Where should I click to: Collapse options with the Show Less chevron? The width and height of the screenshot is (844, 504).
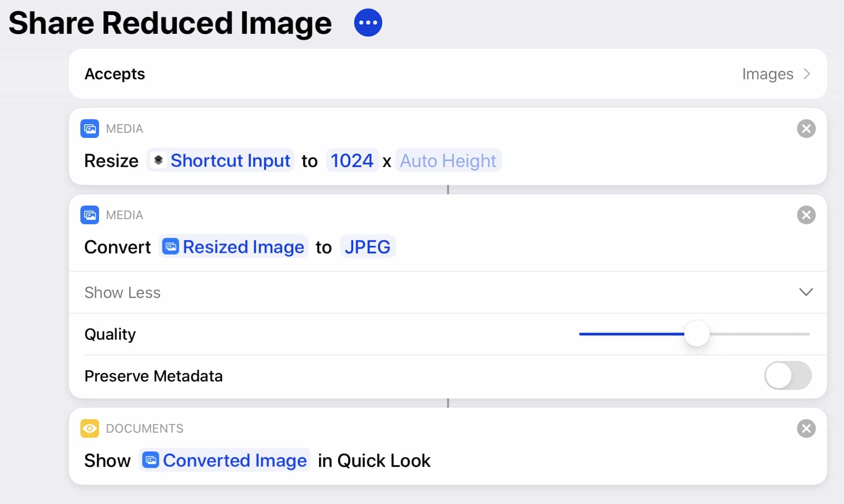pos(806,292)
